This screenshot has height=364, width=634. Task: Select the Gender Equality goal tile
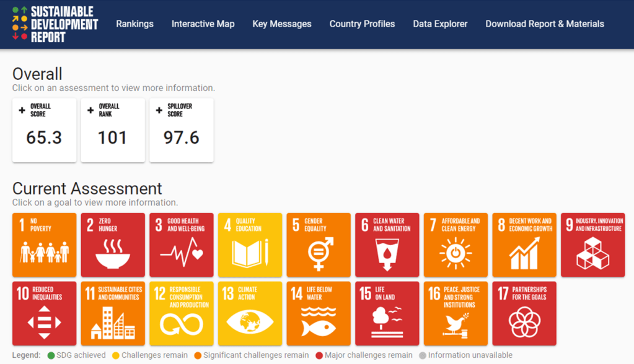point(319,245)
